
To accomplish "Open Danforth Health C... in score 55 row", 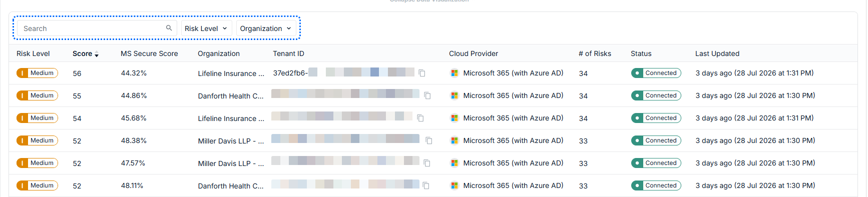I will [231, 96].
